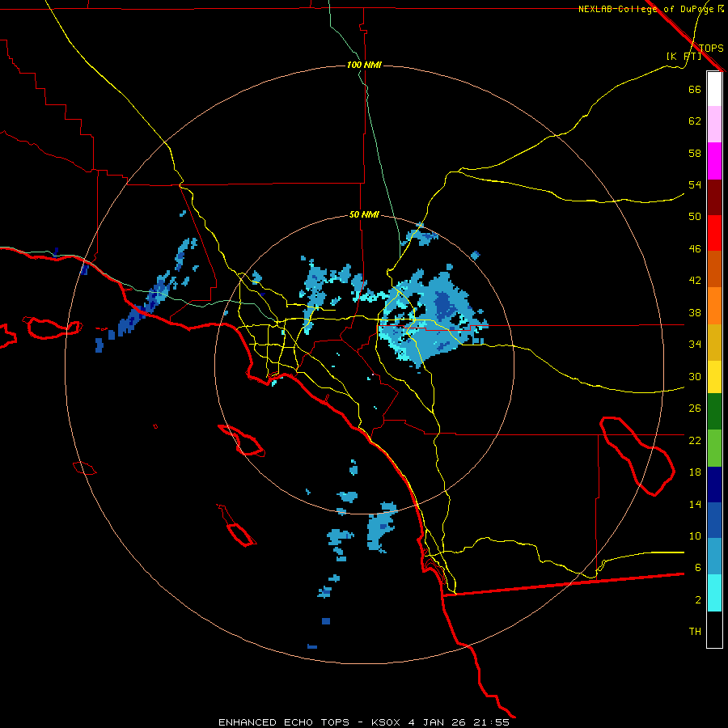Image resolution: width=728 pixels, height=728 pixels.
Task: Click the white top swatch above 66 on the legend
Action: tap(714, 89)
